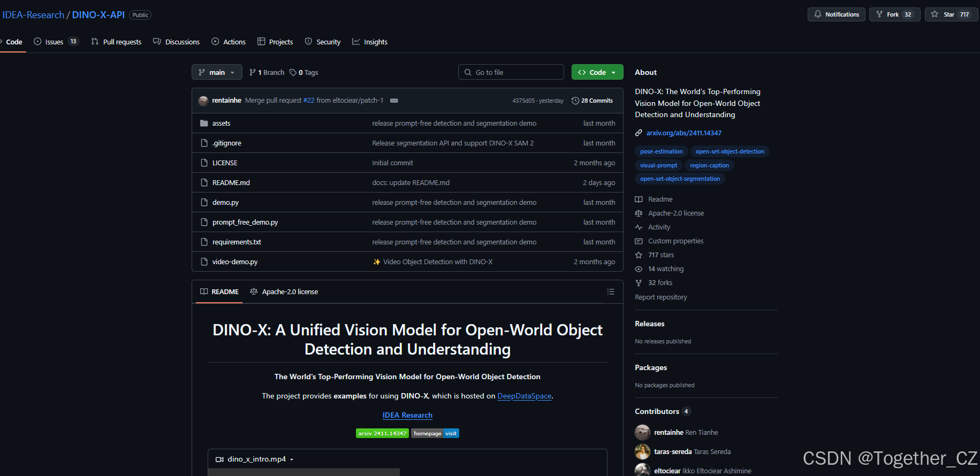Expand commit message ellipsis button

(x=394, y=101)
